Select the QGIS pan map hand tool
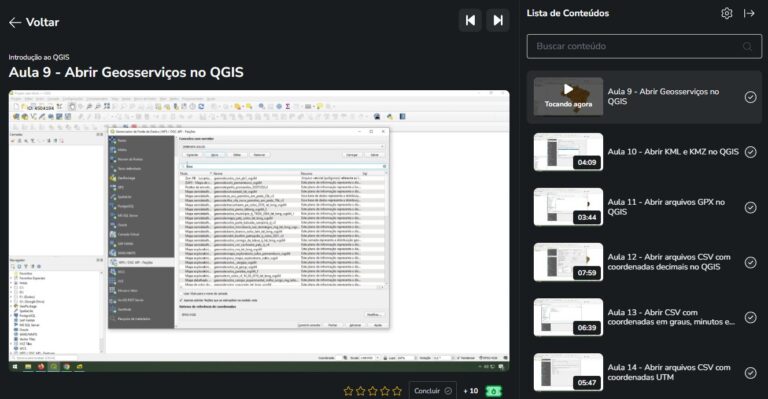The width and height of the screenshot is (768, 399). (x=72, y=106)
